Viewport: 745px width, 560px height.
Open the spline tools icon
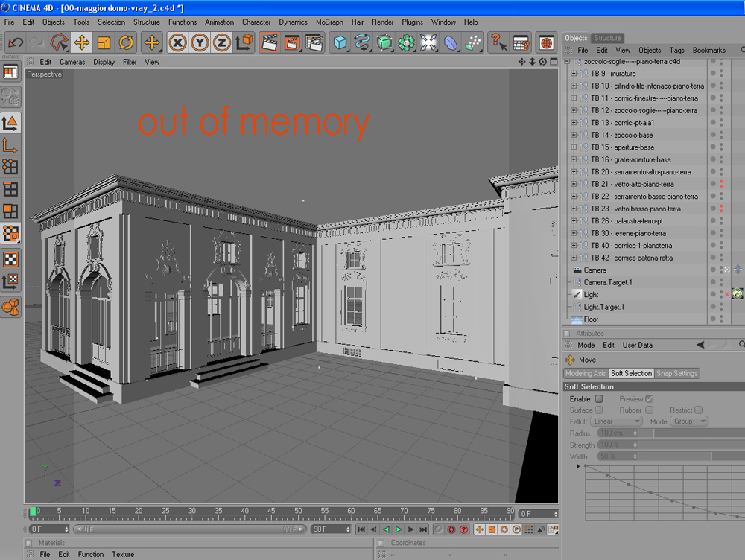pos(361,42)
